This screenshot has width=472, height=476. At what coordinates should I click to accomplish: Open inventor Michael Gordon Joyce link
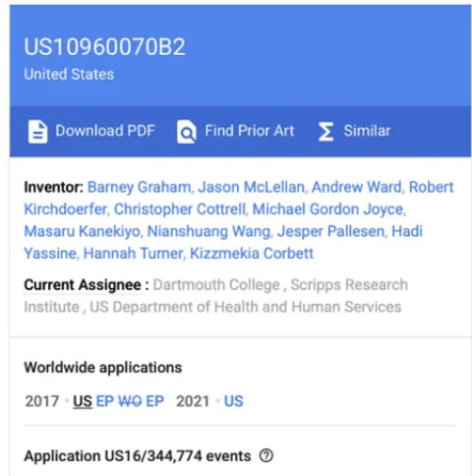tap(327, 209)
